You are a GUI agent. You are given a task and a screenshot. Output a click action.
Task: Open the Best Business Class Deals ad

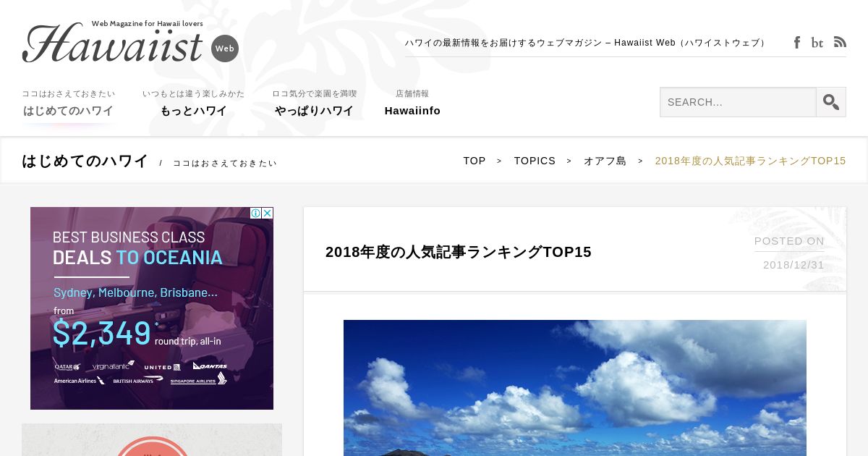pyautogui.click(x=152, y=308)
